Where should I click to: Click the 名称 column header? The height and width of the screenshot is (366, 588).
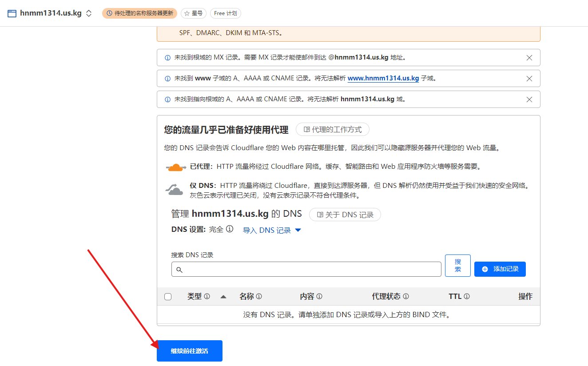pos(246,296)
